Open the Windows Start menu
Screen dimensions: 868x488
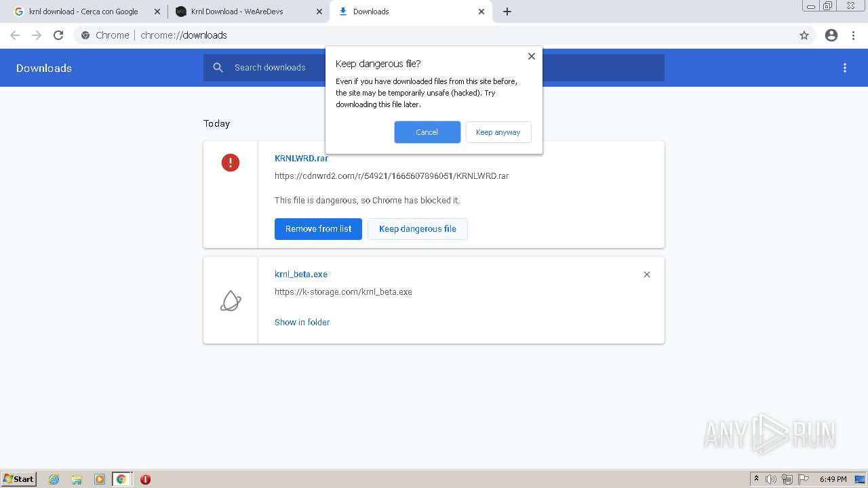point(19,479)
